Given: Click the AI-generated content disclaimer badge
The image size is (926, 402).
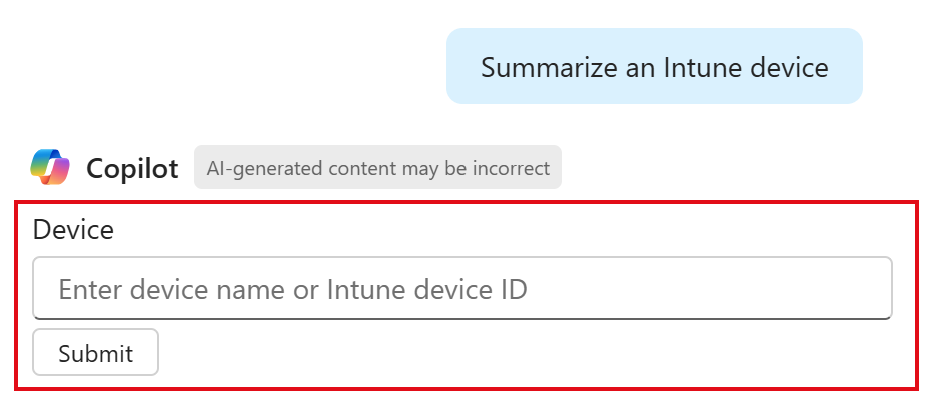Looking at the screenshot, I should pos(378,168).
